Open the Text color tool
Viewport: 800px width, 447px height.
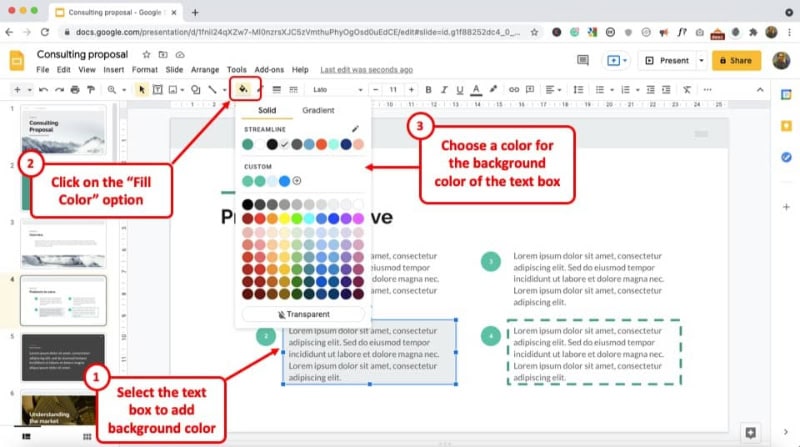click(x=476, y=90)
